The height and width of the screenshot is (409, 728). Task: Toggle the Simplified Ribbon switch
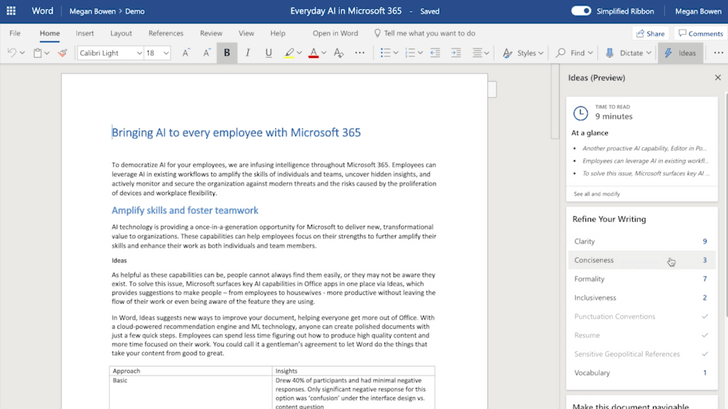pyautogui.click(x=581, y=11)
